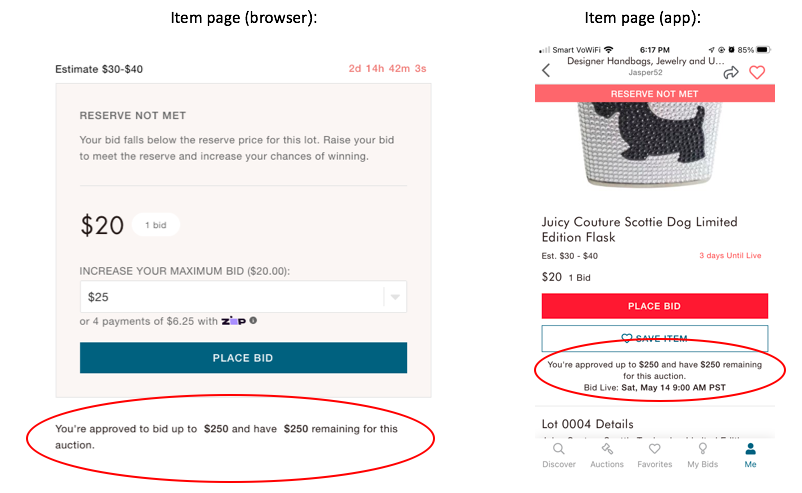The height and width of the screenshot is (493, 802).
Task: Tap the SAVE ITEM button
Action: pos(654,338)
